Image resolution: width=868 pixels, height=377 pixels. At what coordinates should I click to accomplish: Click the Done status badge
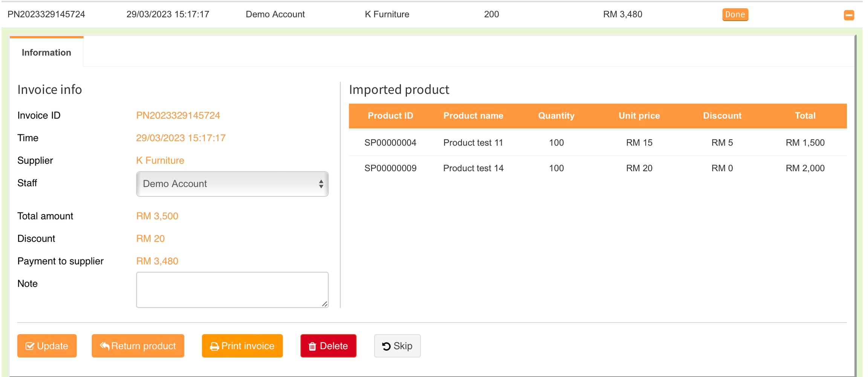(735, 15)
